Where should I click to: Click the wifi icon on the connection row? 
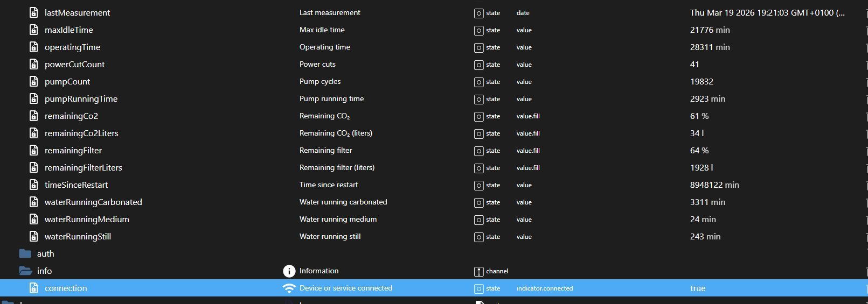[289, 288]
